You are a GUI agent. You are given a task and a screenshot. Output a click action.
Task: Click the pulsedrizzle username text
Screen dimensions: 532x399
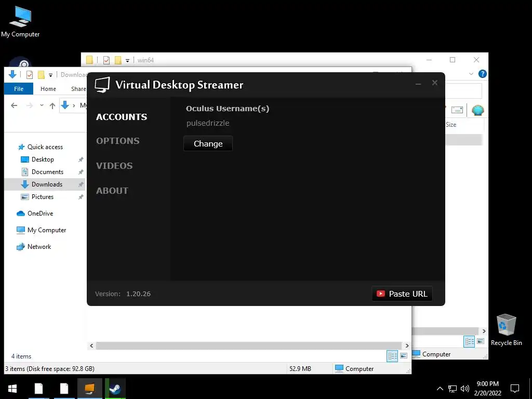208,123
